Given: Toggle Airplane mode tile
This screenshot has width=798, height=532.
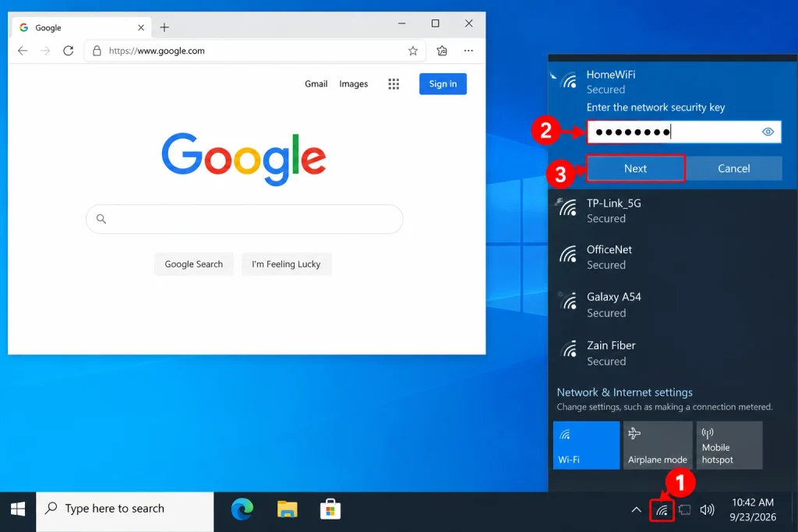Looking at the screenshot, I should tap(658, 445).
